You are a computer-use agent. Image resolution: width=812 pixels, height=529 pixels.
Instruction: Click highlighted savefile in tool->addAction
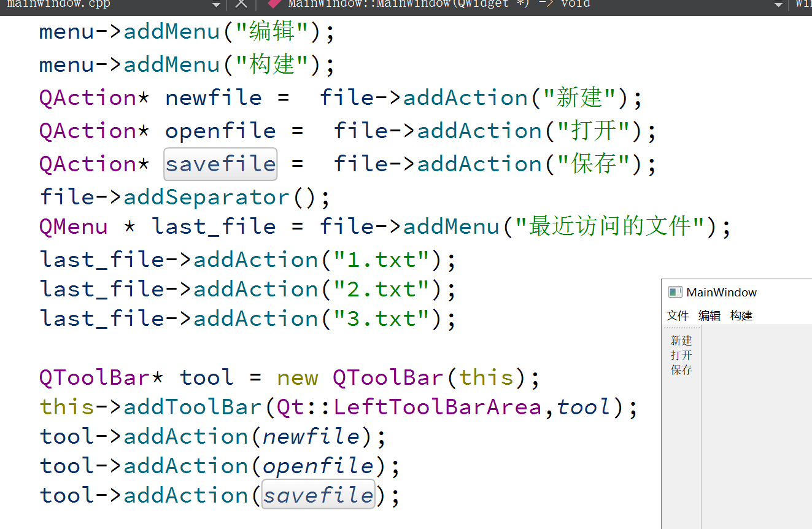(318, 495)
